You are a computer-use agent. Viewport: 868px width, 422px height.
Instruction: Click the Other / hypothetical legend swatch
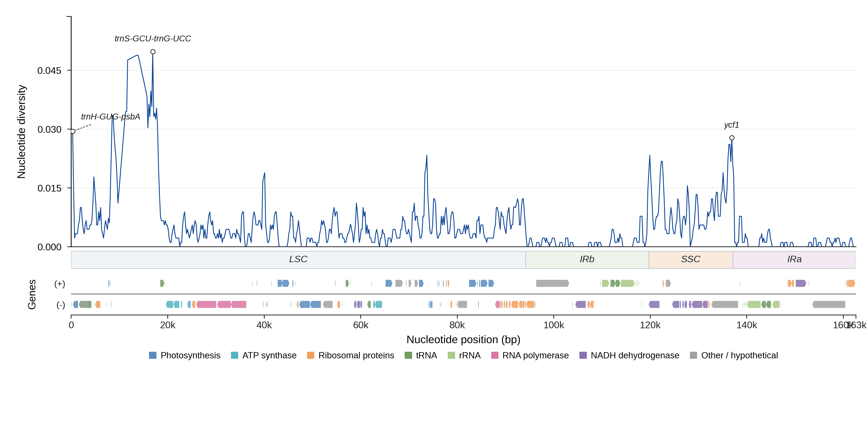tap(693, 355)
